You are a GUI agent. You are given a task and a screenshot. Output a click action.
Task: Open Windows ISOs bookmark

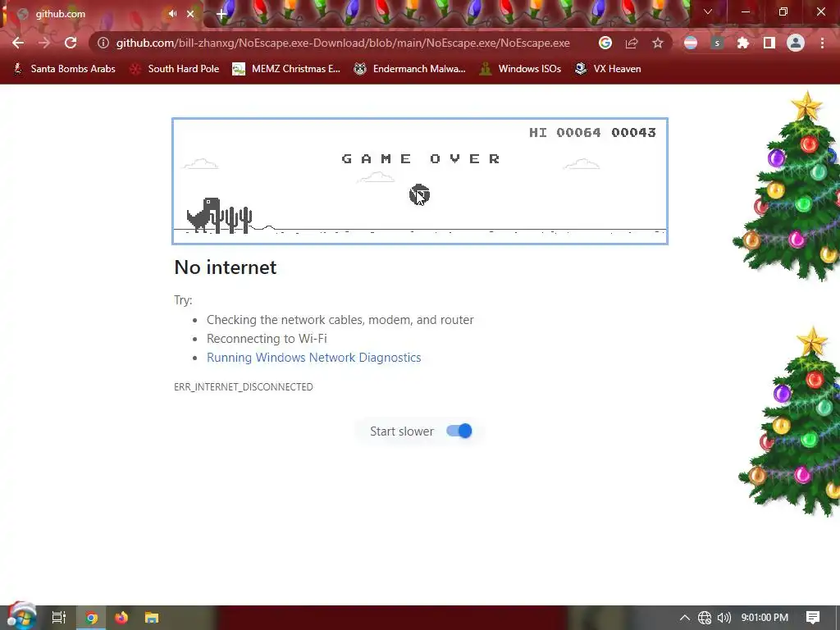pyautogui.click(x=519, y=69)
